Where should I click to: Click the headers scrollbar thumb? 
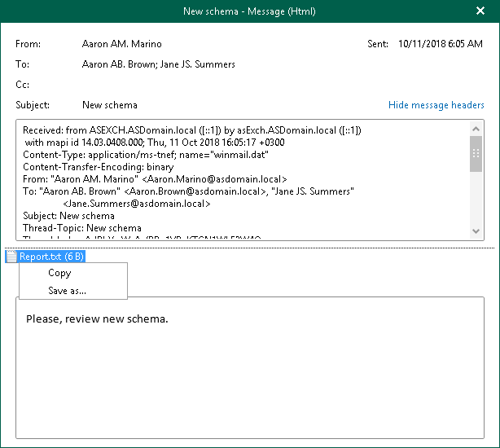(476, 154)
